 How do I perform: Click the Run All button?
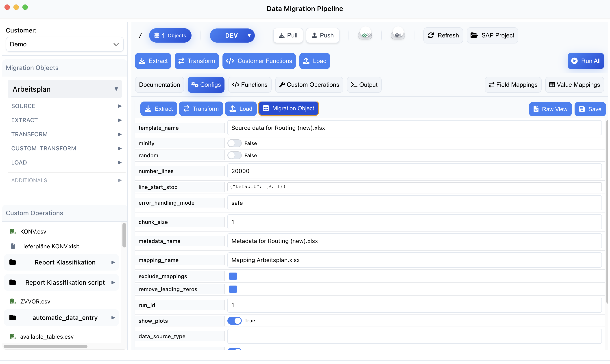pos(586,61)
